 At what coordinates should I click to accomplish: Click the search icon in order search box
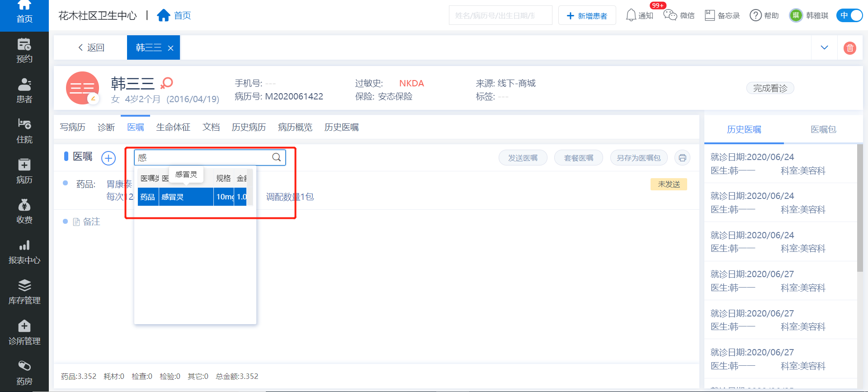277,157
